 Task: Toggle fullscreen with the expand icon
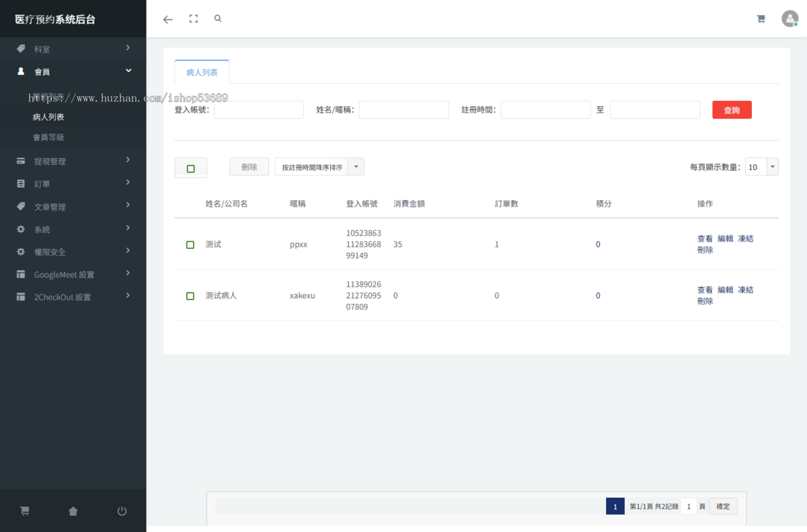point(194,19)
